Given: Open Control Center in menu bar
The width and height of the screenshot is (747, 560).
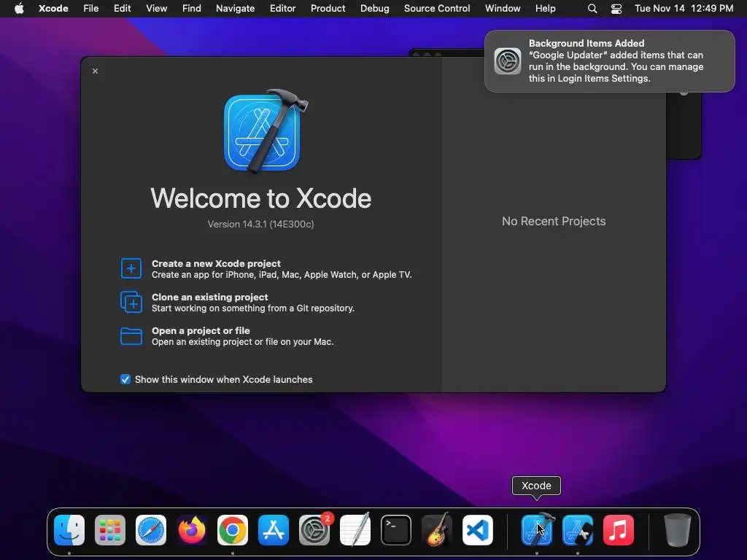Looking at the screenshot, I should (x=616, y=8).
